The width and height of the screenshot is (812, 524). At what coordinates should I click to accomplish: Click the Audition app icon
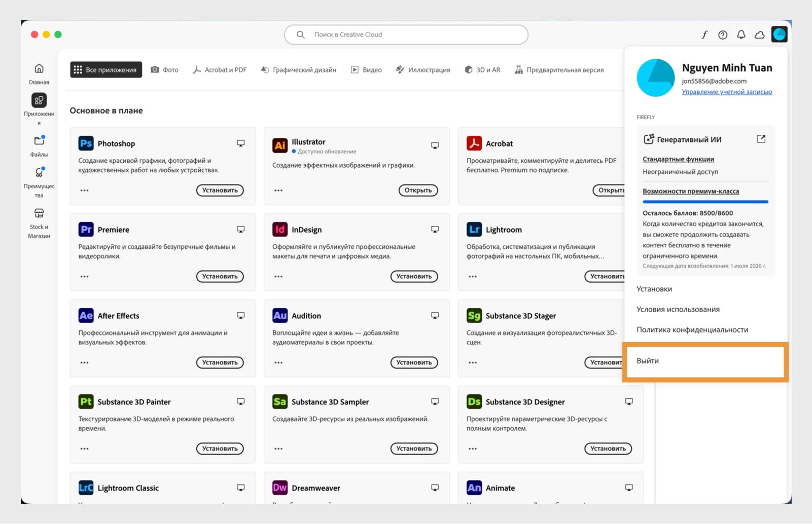click(x=280, y=316)
